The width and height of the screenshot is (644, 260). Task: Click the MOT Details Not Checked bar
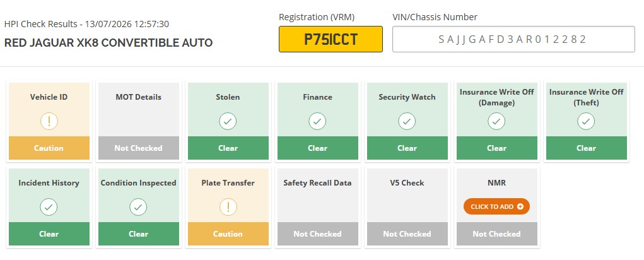(138, 148)
